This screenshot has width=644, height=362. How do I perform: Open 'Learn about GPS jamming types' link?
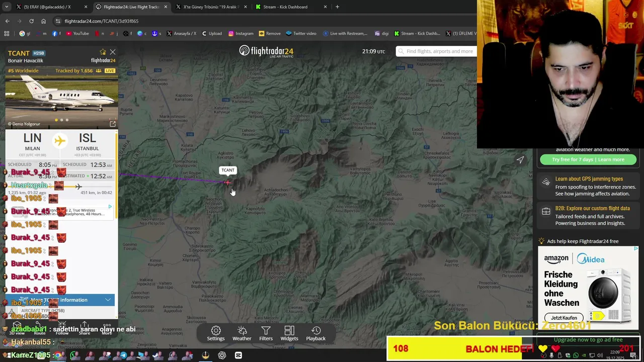(x=589, y=179)
